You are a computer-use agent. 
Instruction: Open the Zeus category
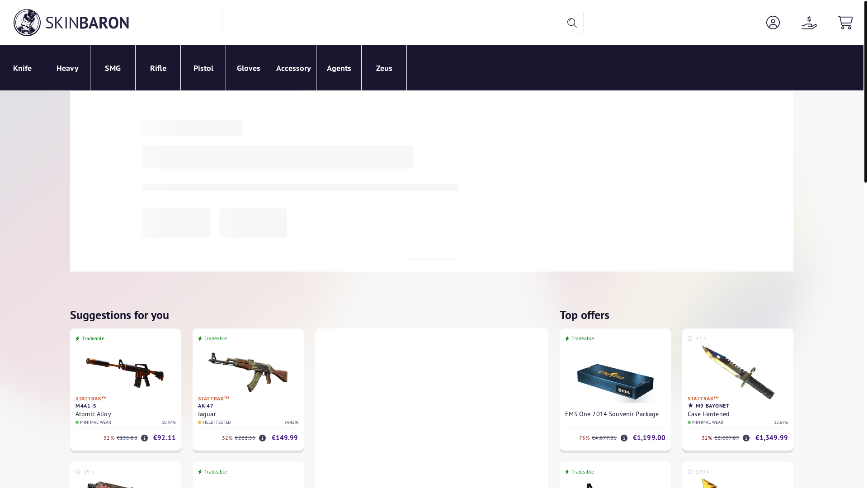click(x=384, y=68)
